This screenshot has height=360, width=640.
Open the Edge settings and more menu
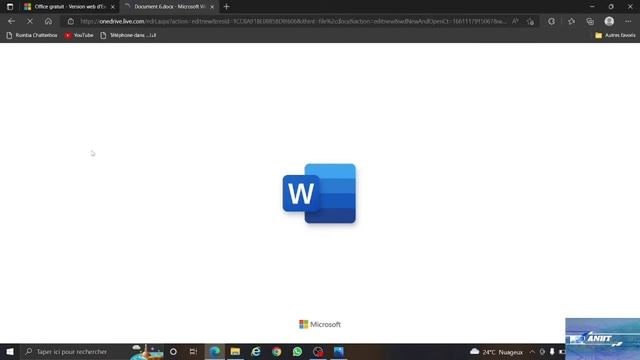628,21
